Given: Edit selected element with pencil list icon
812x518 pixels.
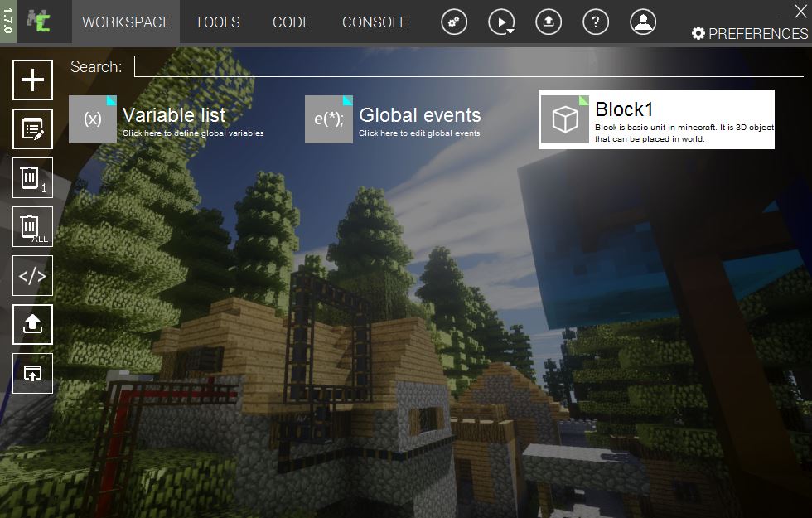Looking at the screenshot, I should [x=32, y=129].
